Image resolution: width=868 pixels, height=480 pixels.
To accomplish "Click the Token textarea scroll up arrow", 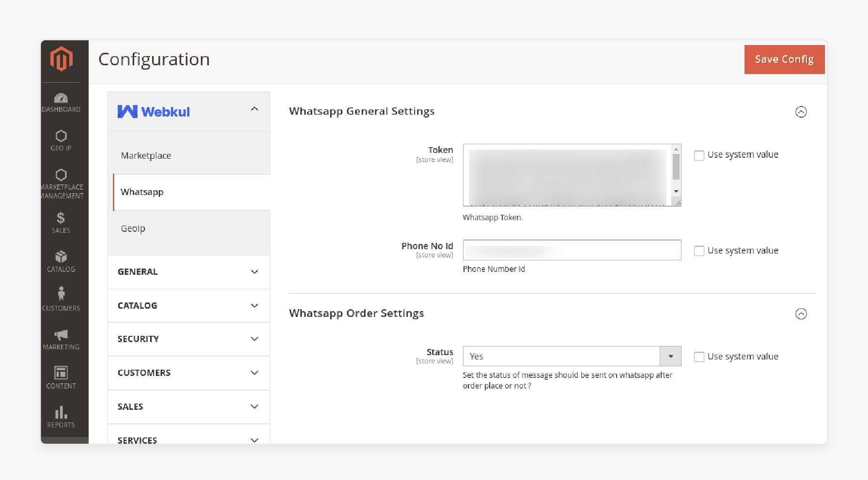I will pyautogui.click(x=676, y=149).
